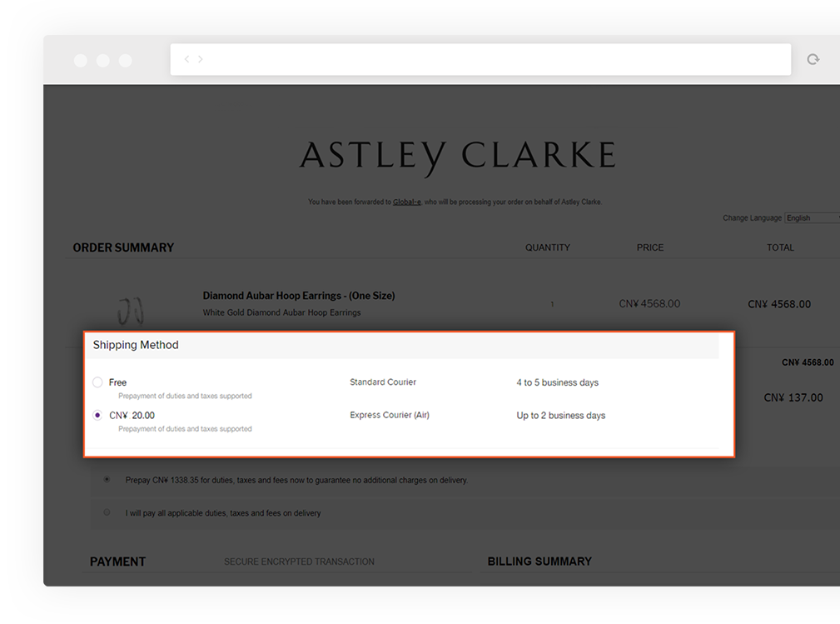Select the CN¥ 20.00 shipping radio button
The image size is (840, 624).
[x=97, y=415]
